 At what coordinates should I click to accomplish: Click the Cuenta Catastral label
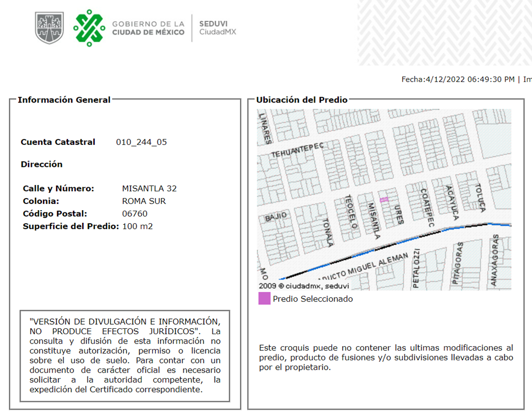pos(58,142)
